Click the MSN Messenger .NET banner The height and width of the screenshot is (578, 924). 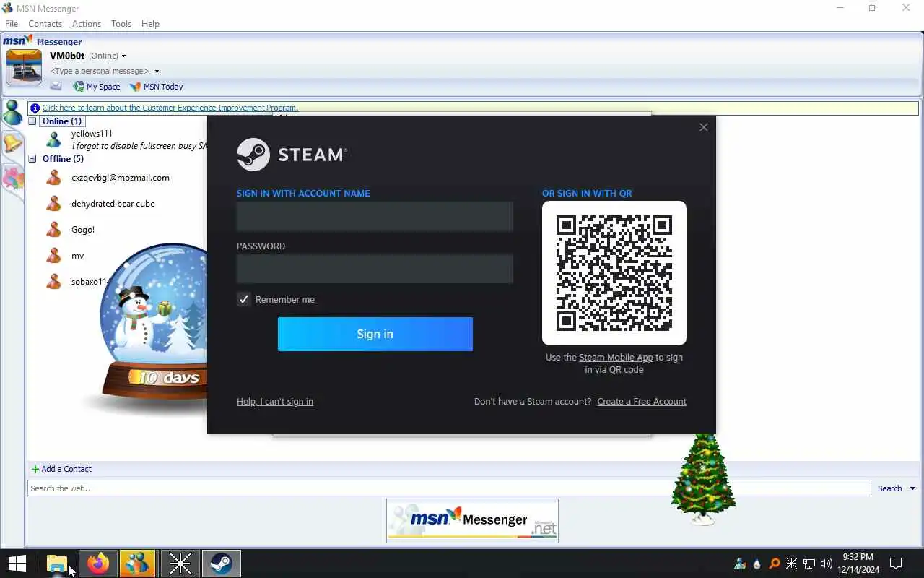coord(472,520)
